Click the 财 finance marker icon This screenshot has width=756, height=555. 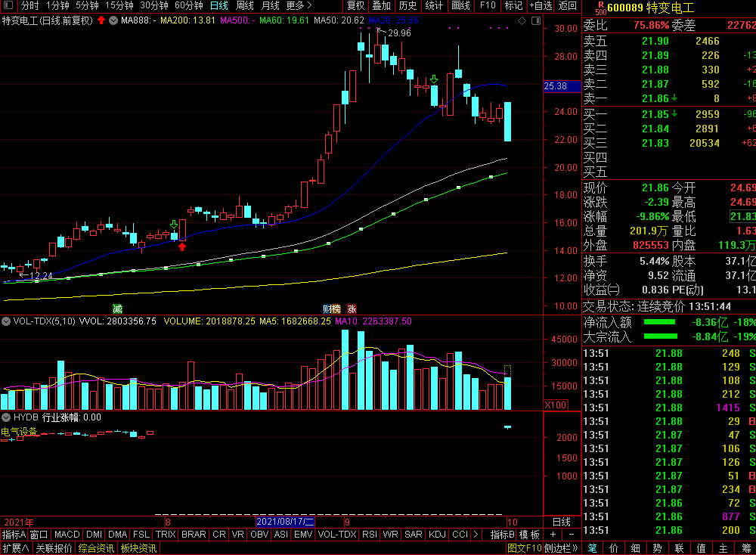[x=327, y=309]
